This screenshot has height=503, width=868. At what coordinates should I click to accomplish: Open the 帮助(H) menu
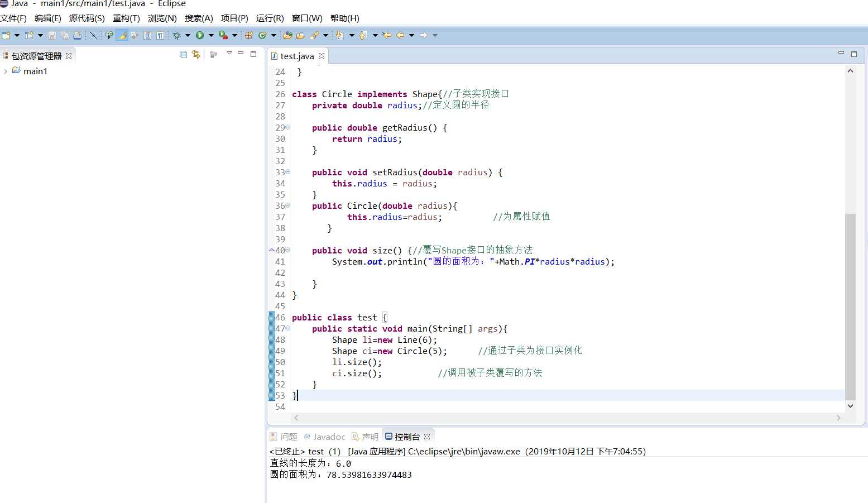(x=345, y=18)
